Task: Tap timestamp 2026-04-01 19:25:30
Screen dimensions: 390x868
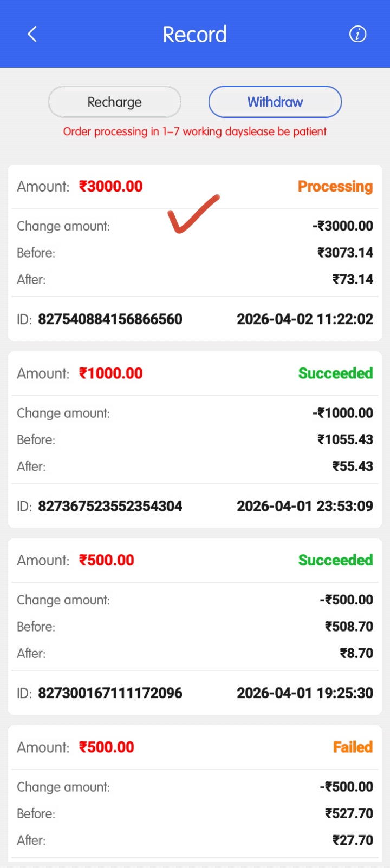Action: pyautogui.click(x=305, y=693)
